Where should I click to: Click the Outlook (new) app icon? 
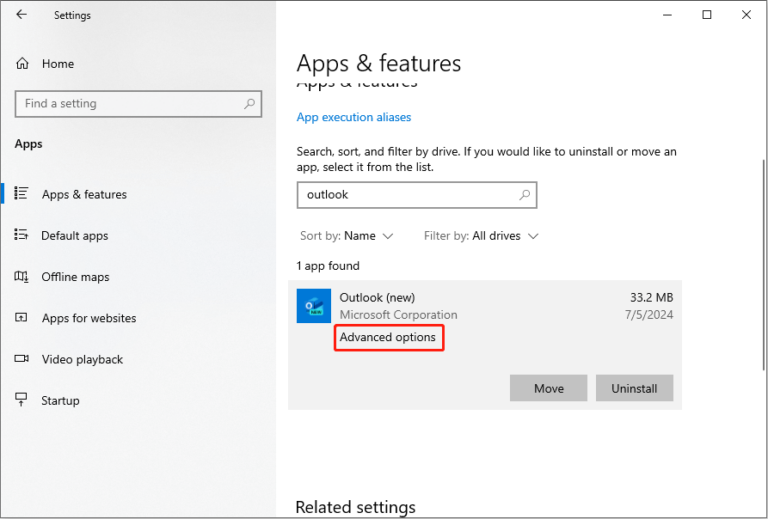coord(313,306)
